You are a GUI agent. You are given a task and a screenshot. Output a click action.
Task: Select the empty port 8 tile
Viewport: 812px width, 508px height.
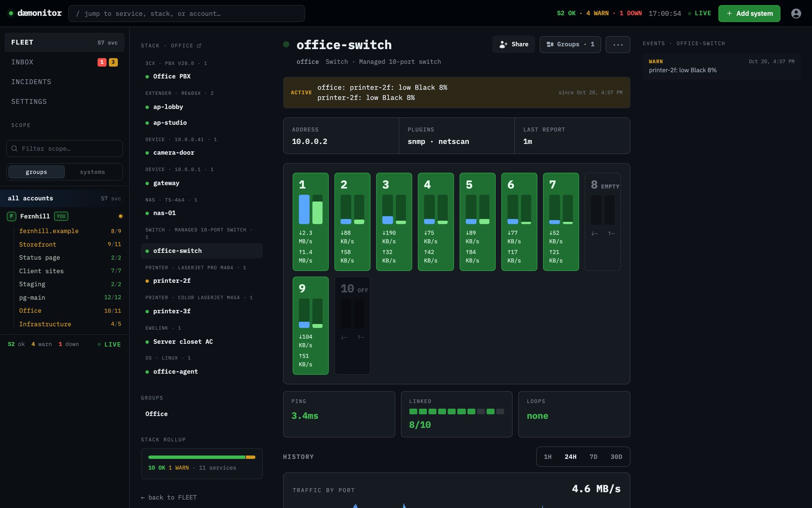603,222
